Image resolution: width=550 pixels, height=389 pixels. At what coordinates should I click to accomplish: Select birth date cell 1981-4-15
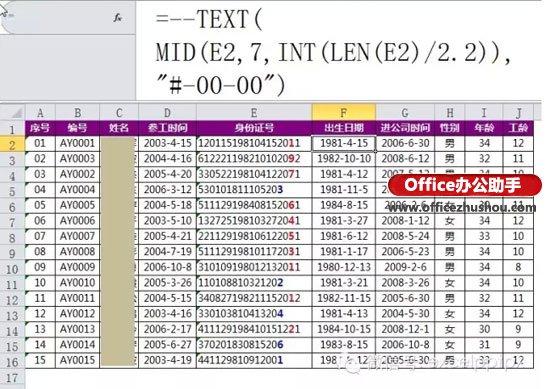tap(344, 143)
